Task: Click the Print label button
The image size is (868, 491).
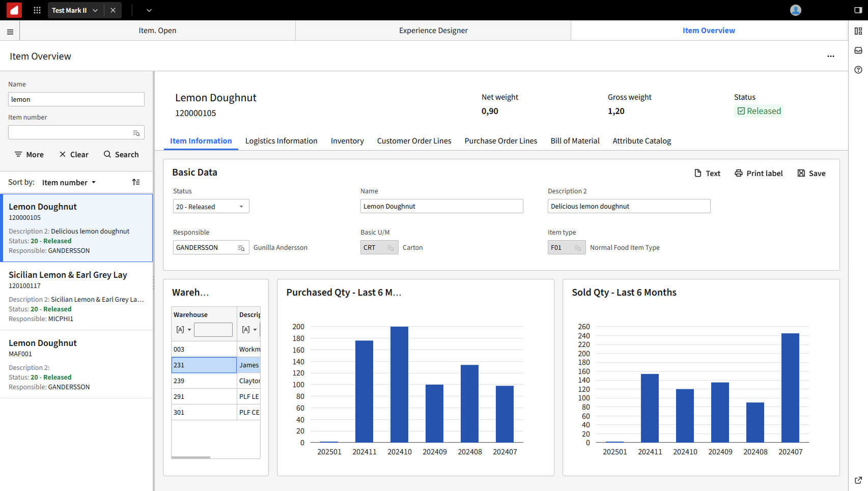Action: (759, 174)
